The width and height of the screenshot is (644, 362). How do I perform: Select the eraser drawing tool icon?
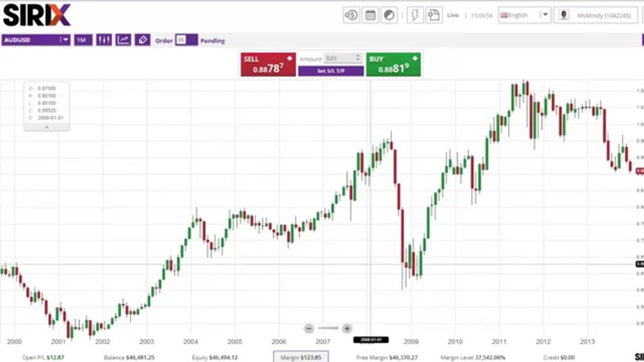pos(142,40)
